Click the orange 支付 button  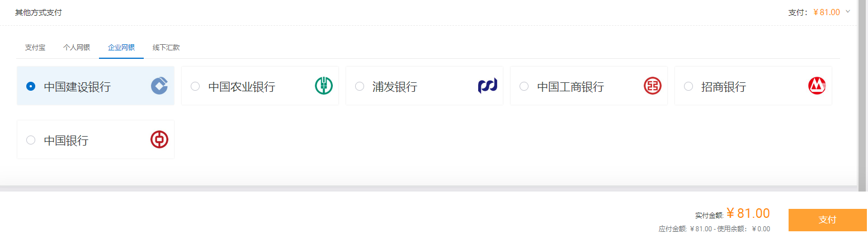click(x=827, y=220)
